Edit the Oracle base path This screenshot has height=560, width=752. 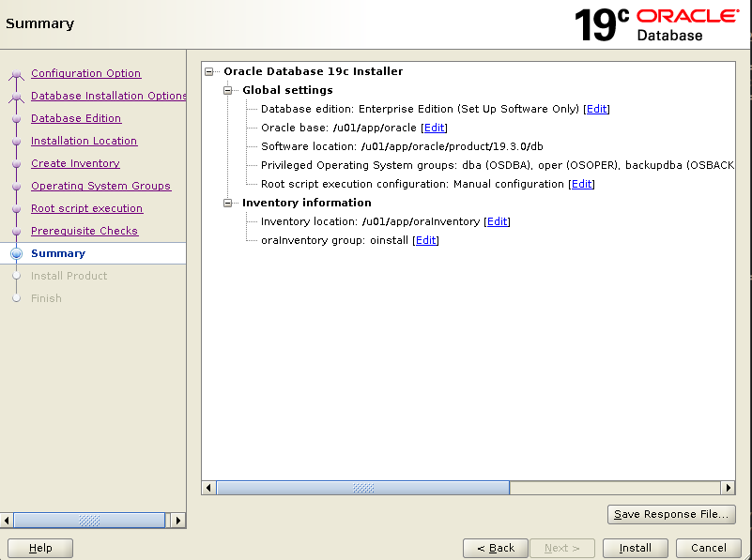pyautogui.click(x=435, y=128)
